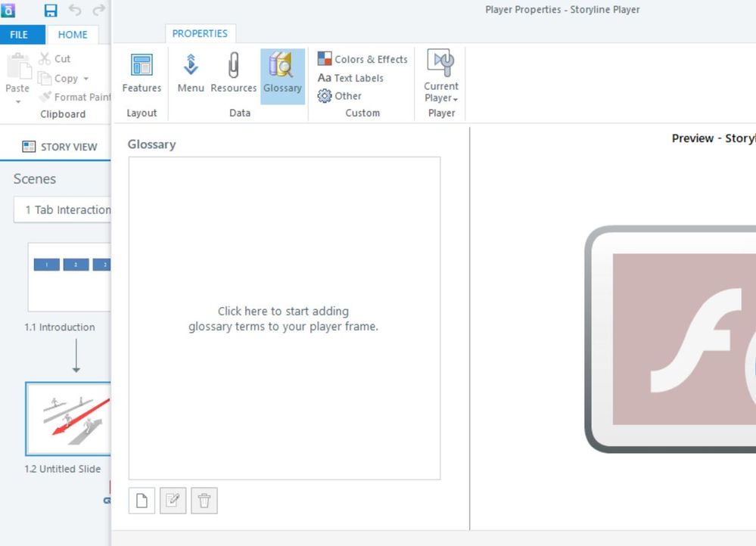This screenshot has width=756, height=546.
Task: Click the 1.2 Untitled Slide label
Action: point(63,469)
